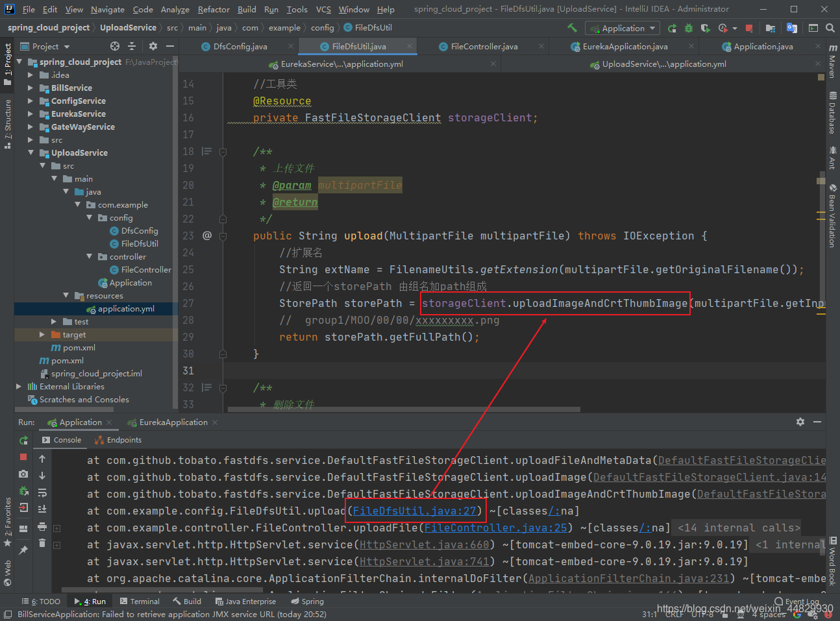The height and width of the screenshot is (621, 840).
Task: Toggle the Database tool window stripe
Action: click(832, 114)
